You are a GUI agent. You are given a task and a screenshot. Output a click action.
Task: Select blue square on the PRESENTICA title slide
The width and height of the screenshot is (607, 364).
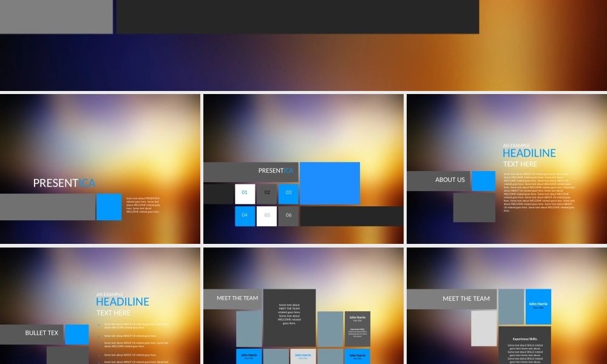[109, 207]
